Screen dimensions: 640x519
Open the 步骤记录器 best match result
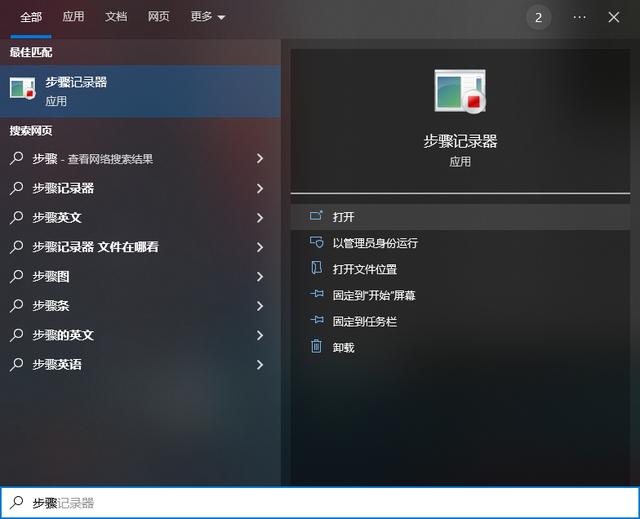[x=140, y=91]
